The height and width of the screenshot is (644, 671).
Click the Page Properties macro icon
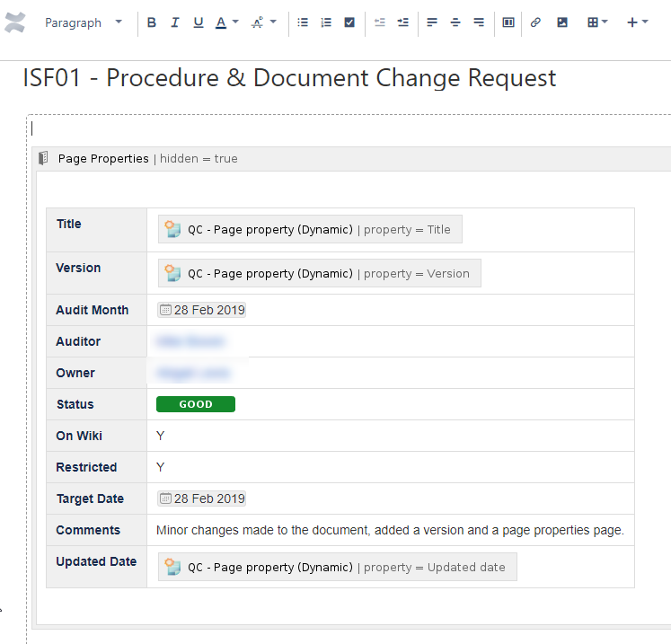[x=43, y=158]
